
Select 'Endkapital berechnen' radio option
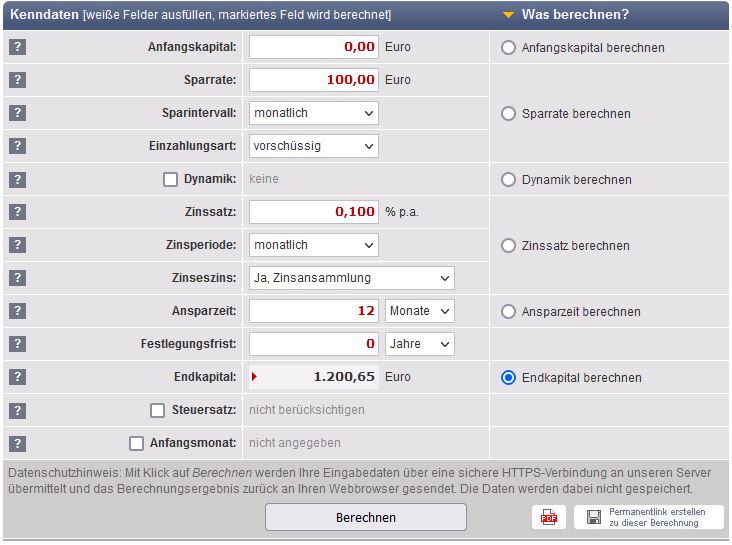[508, 377]
